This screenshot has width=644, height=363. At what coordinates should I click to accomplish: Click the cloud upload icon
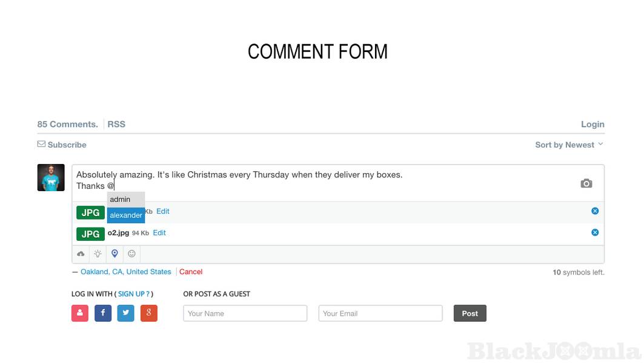pyautogui.click(x=81, y=254)
